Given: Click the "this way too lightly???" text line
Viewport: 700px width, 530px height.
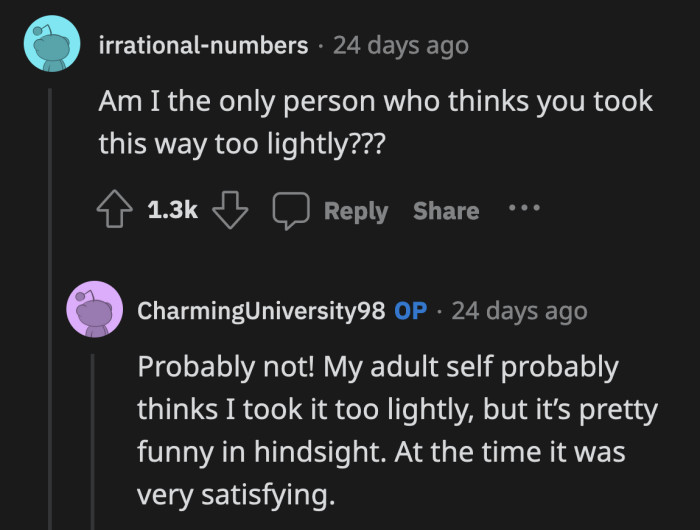Looking at the screenshot, I should tap(241, 144).
